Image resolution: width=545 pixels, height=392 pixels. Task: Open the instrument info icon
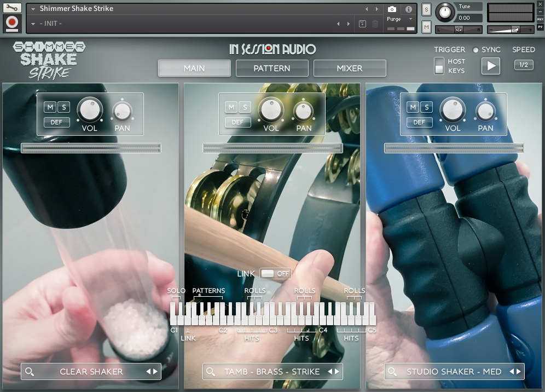pyautogui.click(x=409, y=9)
